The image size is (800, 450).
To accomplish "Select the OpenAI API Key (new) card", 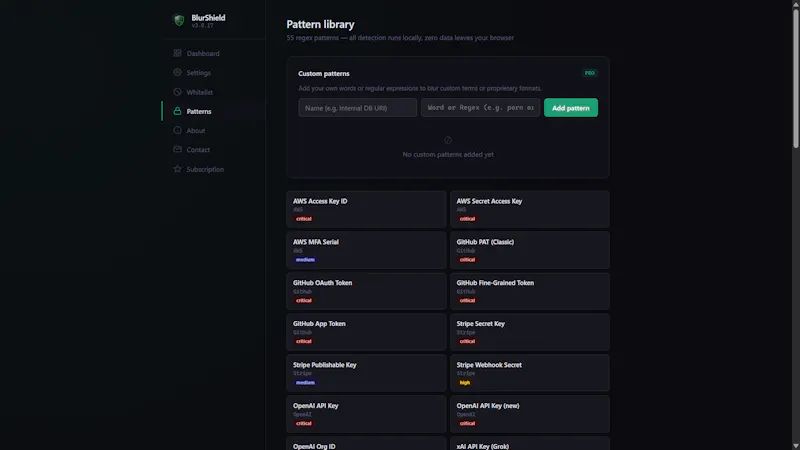I will [x=530, y=414].
